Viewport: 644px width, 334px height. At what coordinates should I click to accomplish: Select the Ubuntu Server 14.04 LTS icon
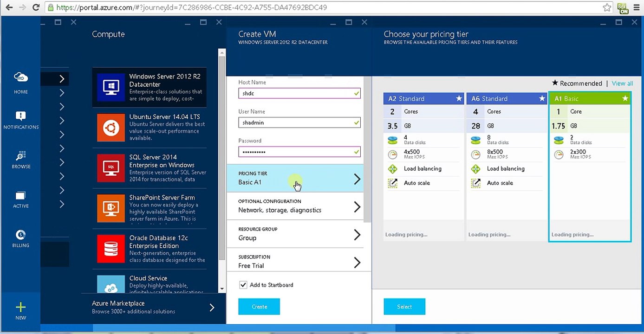(111, 127)
